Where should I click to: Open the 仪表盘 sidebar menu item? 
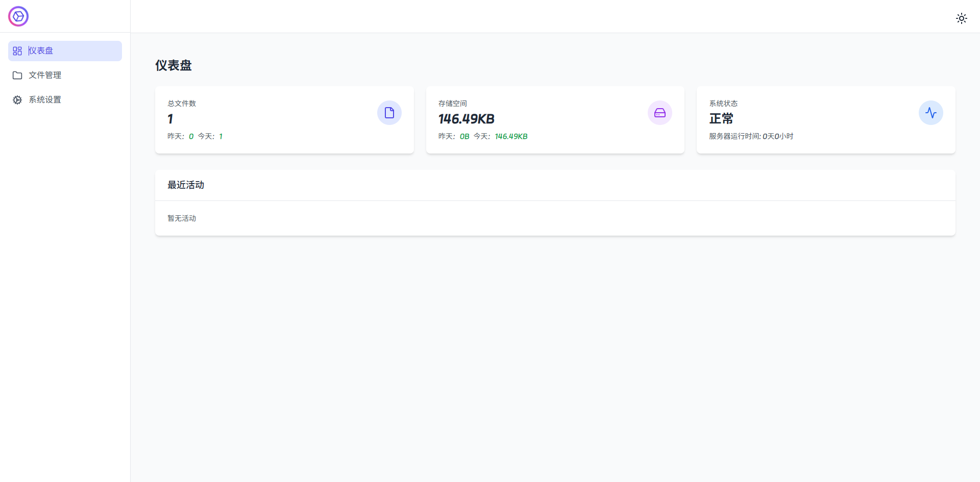coord(65,51)
